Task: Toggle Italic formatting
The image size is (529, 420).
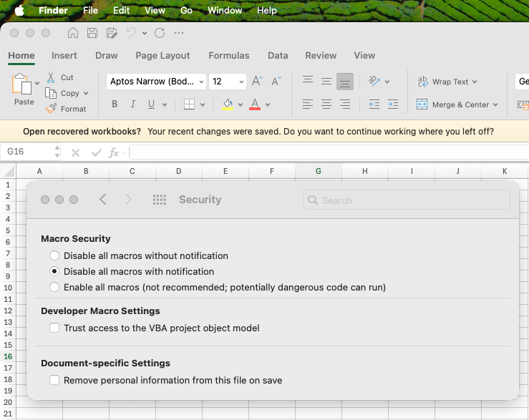Action: (x=133, y=104)
